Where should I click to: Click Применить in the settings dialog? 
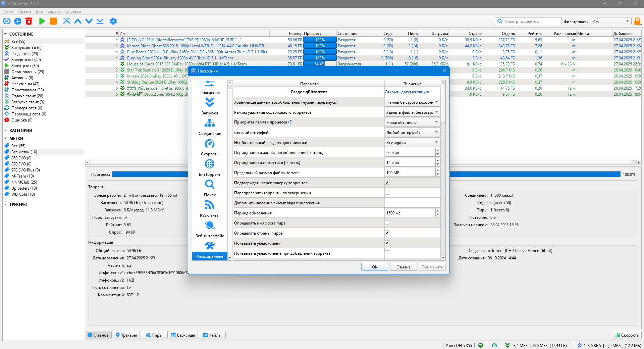coord(432,267)
